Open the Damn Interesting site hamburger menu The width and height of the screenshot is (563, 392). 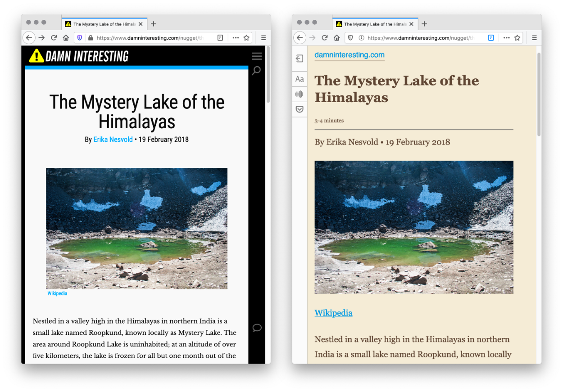(256, 56)
